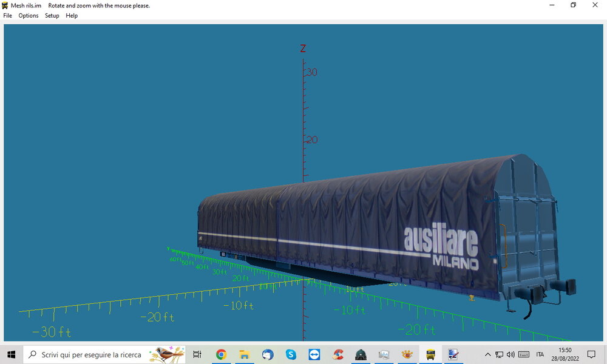Image resolution: width=607 pixels, height=364 pixels.
Task: Show hidden system tray icons
Action: tap(488, 354)
